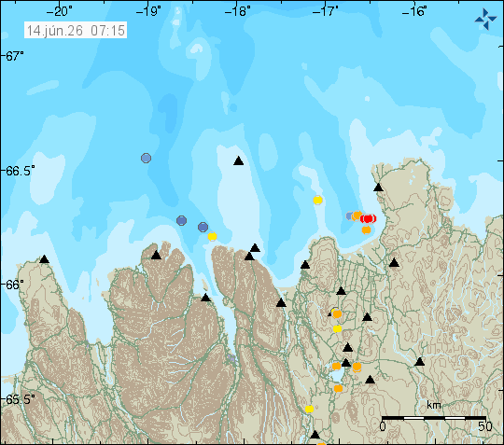Click the blue pinwheel logo icon
Screen dimensions: 504x445
point(485,19)
